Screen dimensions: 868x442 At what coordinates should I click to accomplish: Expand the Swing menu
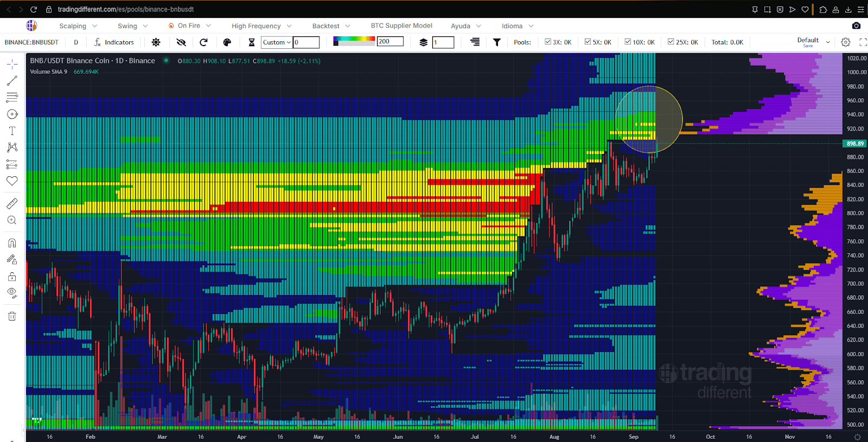tap(133, 26)
